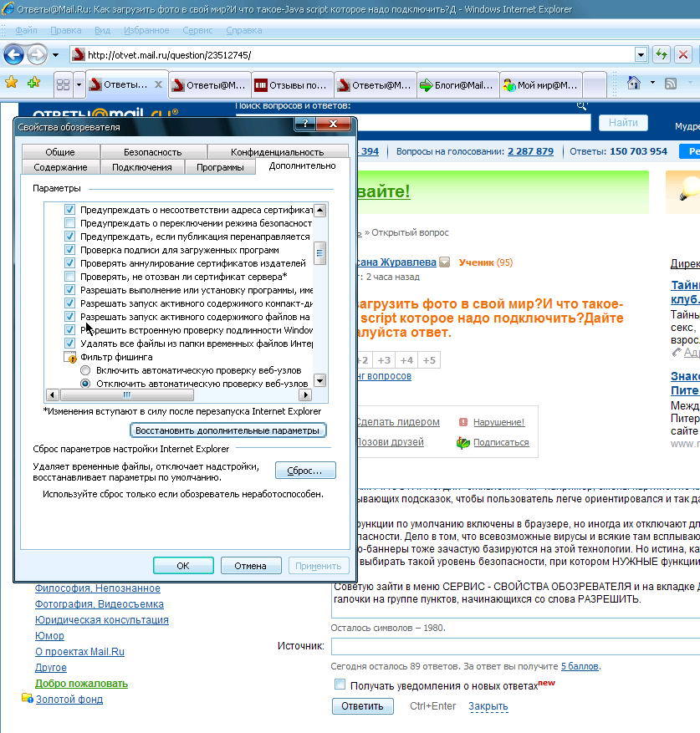Click the vertical scrollbar thumb in settings list

tap(319, 253)
